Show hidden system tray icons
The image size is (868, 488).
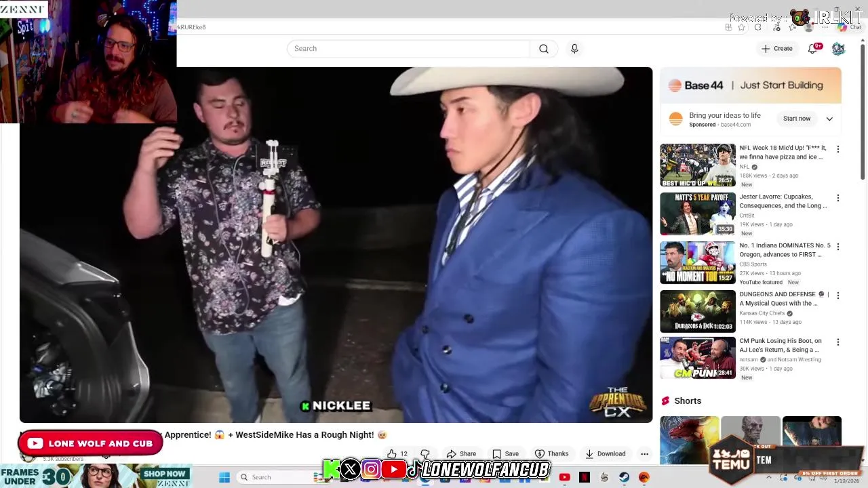768,477
